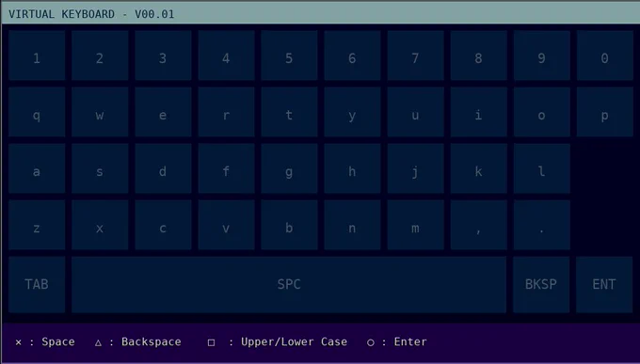Click the TAB key
The image size is (640, 364).
click(x=37, y=284)
